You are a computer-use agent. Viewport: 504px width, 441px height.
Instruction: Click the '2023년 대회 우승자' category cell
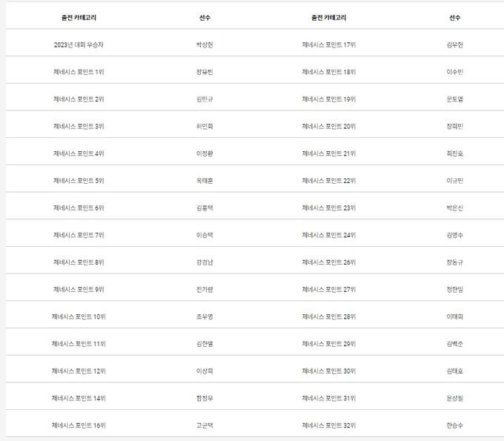[x=79, y=44]
